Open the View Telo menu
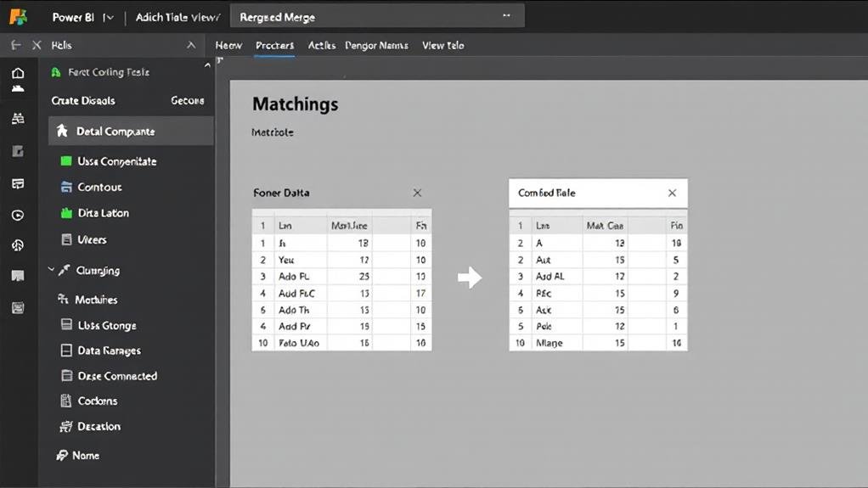 point(442,45)
